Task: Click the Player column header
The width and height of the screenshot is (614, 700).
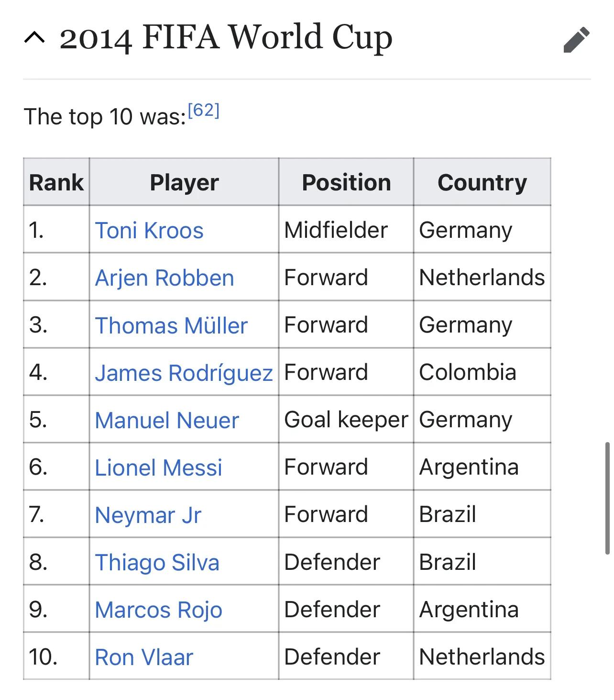Action: [x=184, y=182]
